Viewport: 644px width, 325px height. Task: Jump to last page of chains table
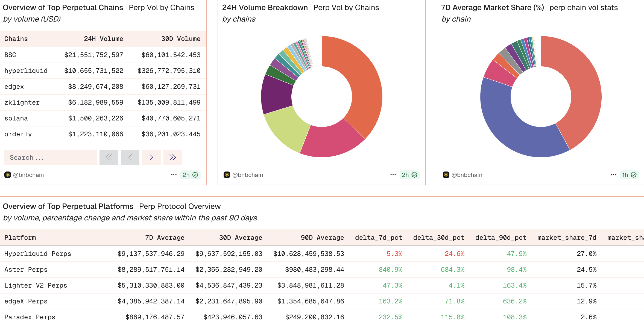point(172,157)
